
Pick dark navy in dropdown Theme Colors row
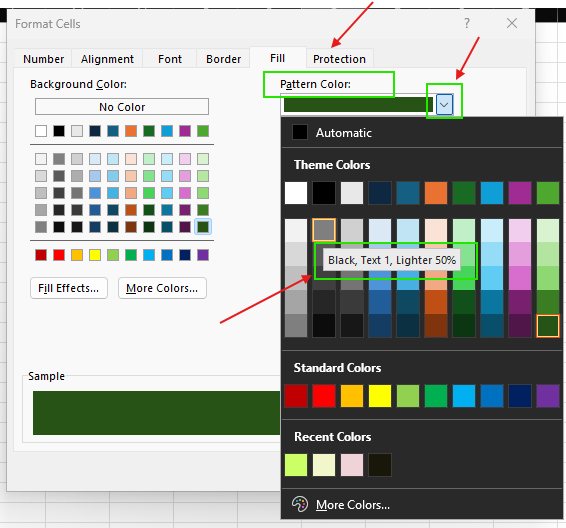(380, 193)
